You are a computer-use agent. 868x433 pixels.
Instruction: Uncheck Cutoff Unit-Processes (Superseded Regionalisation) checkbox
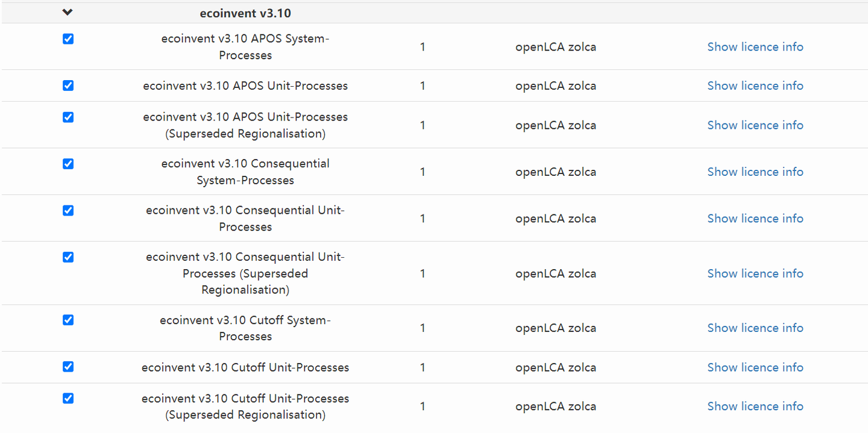click(68, 398)
